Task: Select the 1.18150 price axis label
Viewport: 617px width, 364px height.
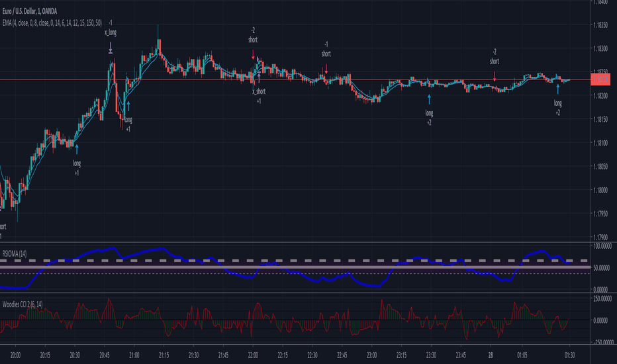Action: point(600,120)
